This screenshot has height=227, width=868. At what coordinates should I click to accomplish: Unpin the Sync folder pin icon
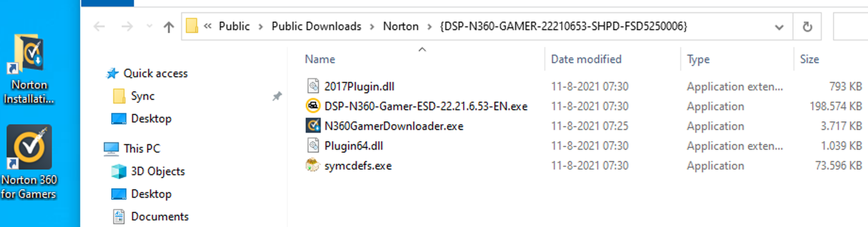point(277,96)
